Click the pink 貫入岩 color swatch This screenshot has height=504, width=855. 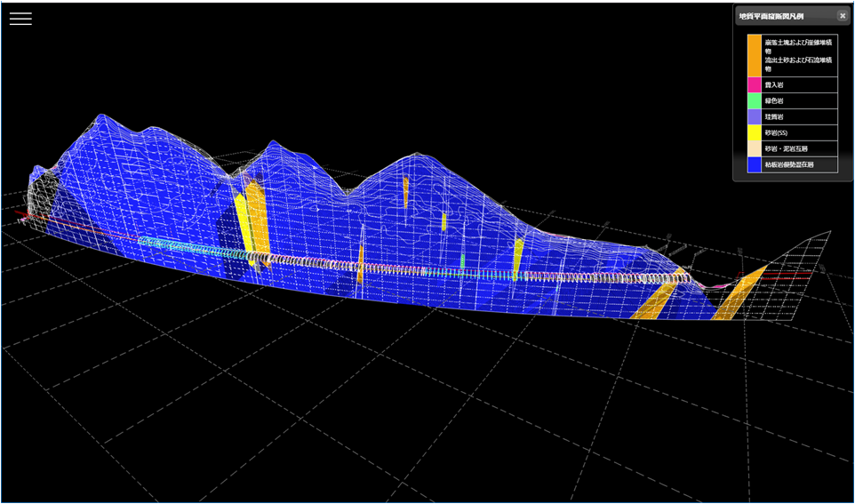(755, 85)
